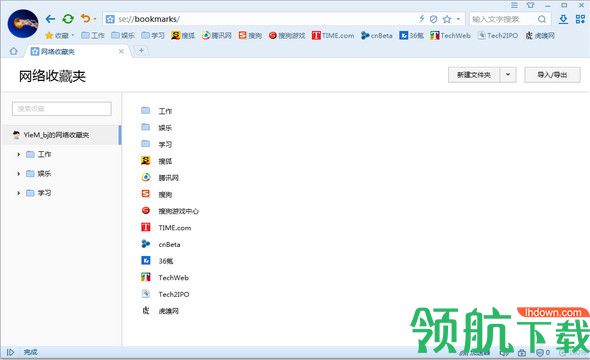Open cnBeta on bookmarks bar
Viewport: 590px width, 360px height.
[377, 35]
